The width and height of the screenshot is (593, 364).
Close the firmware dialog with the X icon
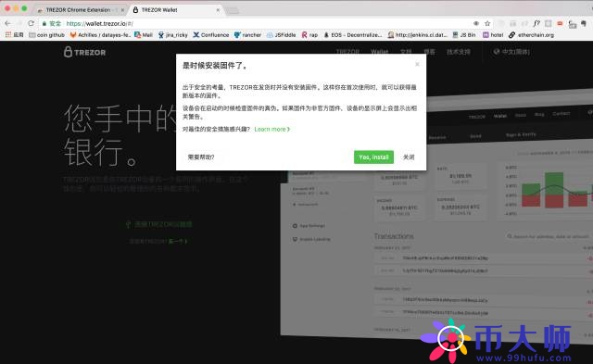(x=417, y=64)
